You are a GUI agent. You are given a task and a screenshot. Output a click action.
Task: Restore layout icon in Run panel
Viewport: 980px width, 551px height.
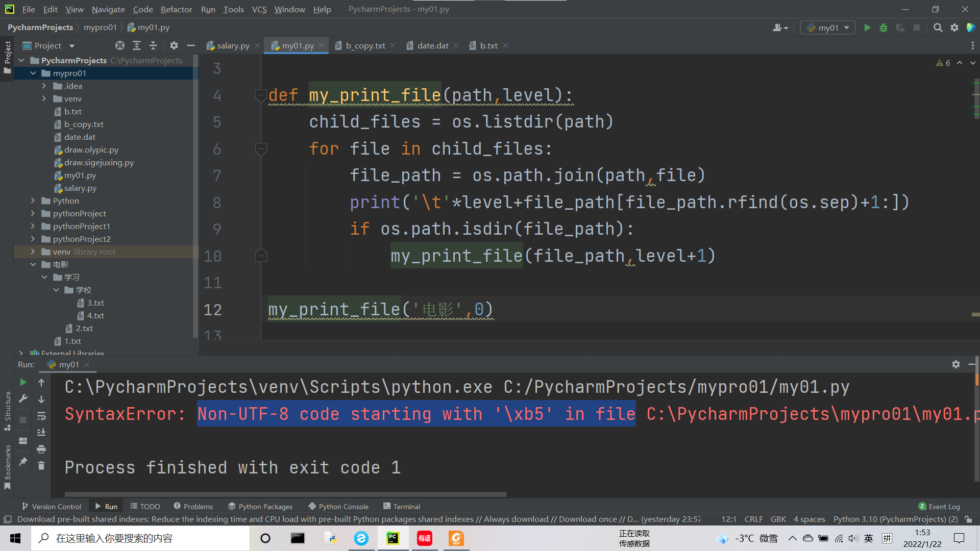(x=23, y=440)
